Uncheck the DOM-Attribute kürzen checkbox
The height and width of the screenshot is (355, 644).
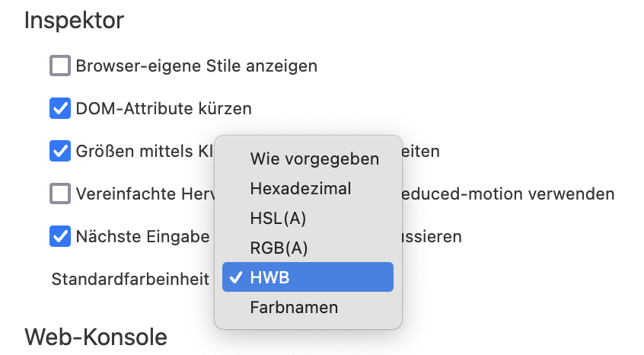point(60,109)
